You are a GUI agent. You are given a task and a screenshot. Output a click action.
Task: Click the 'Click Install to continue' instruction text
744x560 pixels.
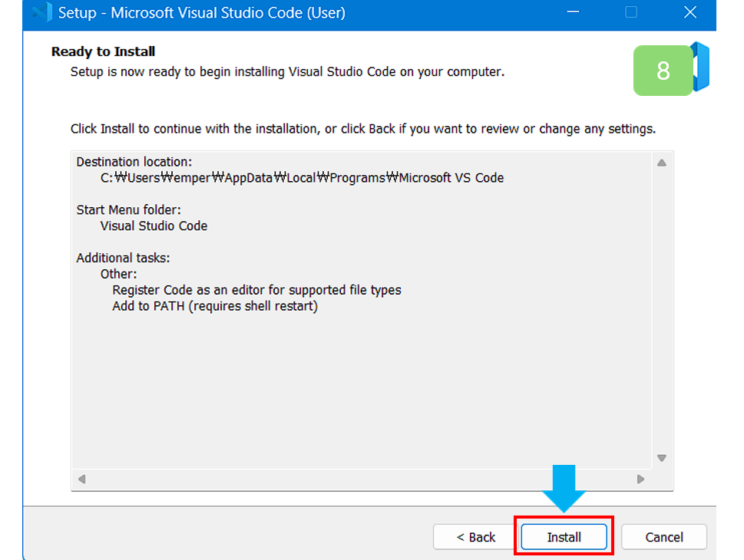[x=363, y=129]
